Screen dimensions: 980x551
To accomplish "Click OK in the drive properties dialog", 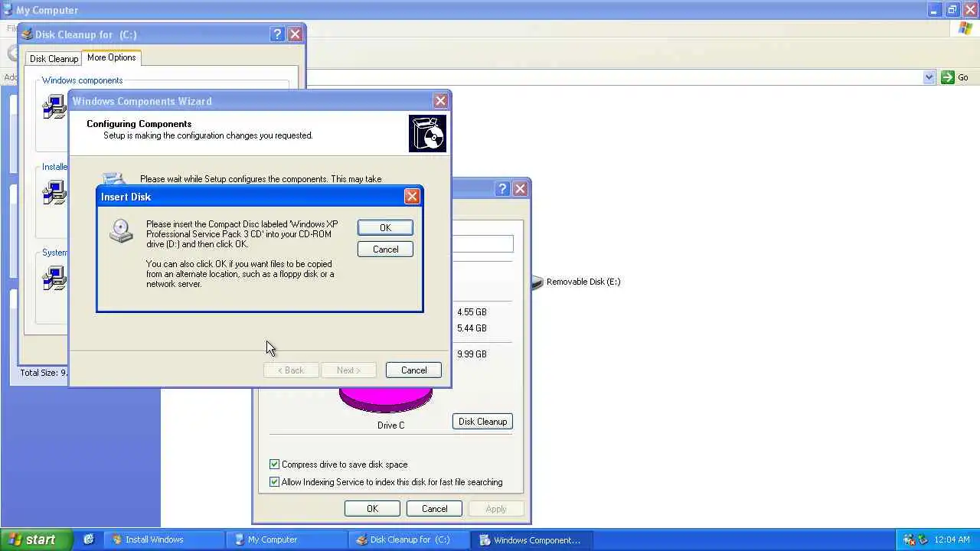I will 372,509.
